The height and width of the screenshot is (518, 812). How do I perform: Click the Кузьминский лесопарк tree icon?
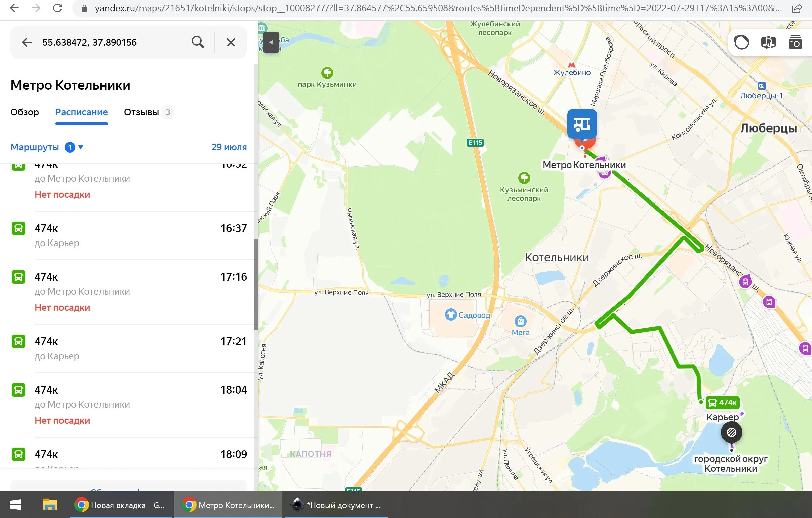[524, 178]
